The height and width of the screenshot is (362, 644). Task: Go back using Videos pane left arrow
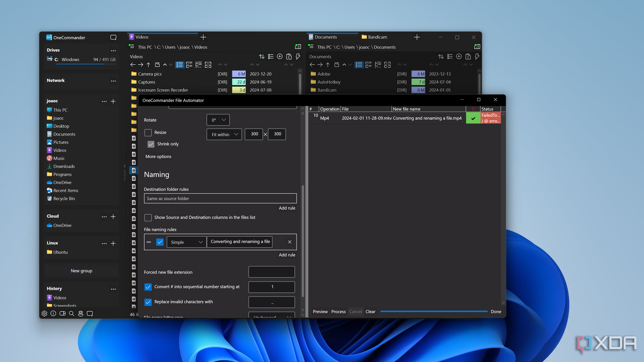point(133,65)
